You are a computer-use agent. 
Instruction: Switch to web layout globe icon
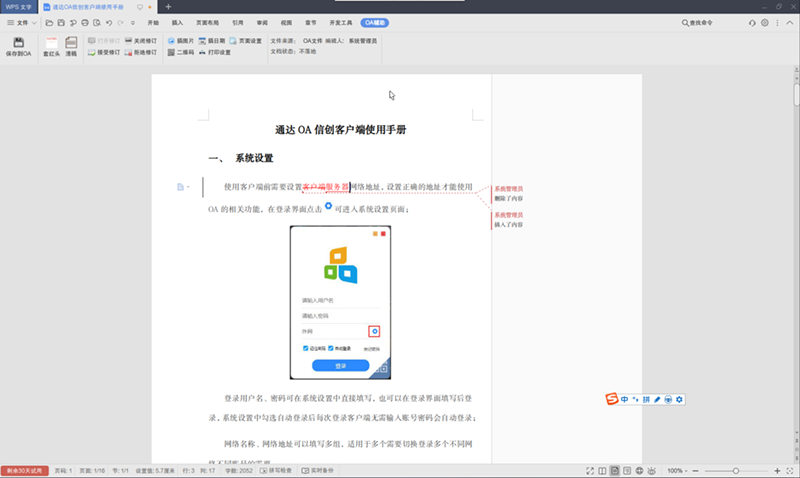click(x=639, y=471)
